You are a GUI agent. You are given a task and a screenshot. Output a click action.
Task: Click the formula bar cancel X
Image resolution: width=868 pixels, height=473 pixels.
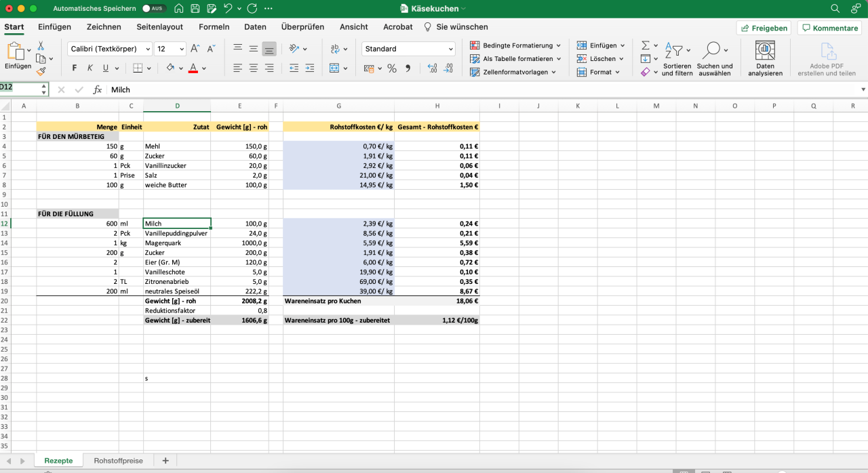(61, 89)
